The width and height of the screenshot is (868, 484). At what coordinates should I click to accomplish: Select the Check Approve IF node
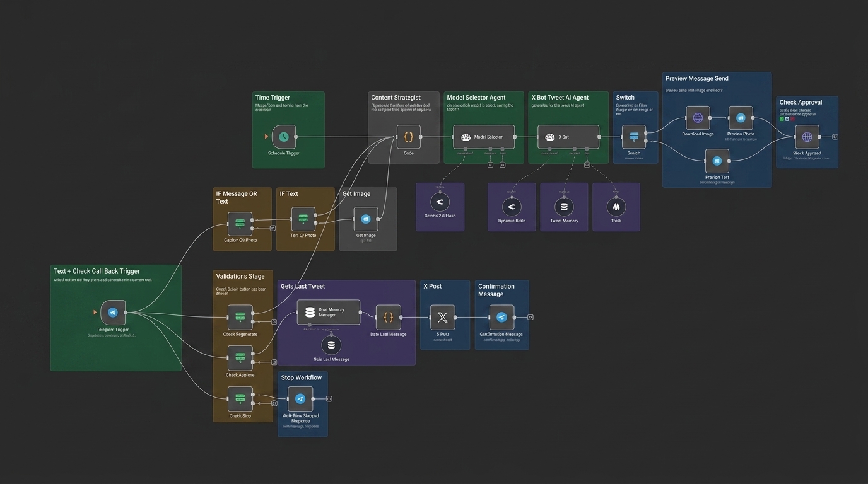point(240,358)
